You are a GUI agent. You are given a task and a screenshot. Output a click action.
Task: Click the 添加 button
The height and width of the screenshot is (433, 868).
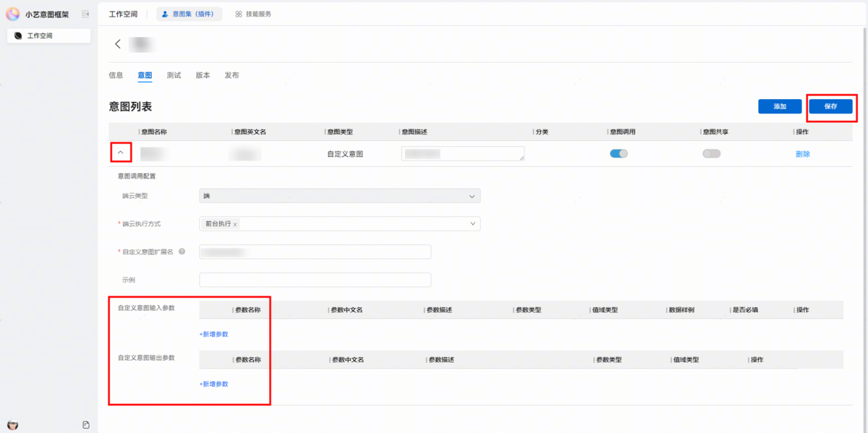click(780, 106)
